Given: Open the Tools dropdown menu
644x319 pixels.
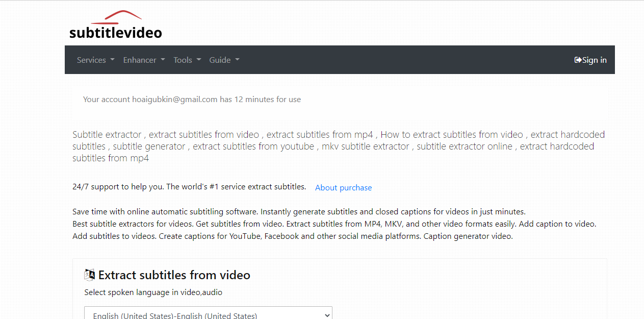Looking at the screenshot, I should tap(187, 60).
